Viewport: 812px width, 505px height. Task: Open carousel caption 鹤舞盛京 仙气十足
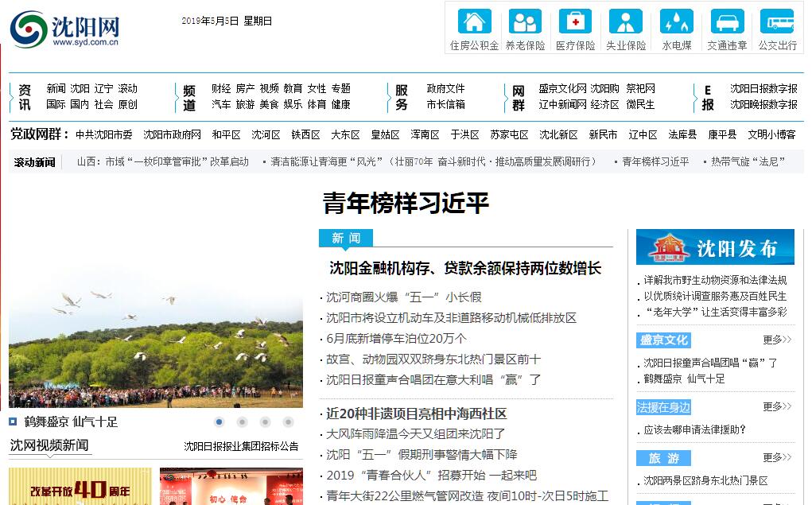pyautogui.click(x=71, y=422)
